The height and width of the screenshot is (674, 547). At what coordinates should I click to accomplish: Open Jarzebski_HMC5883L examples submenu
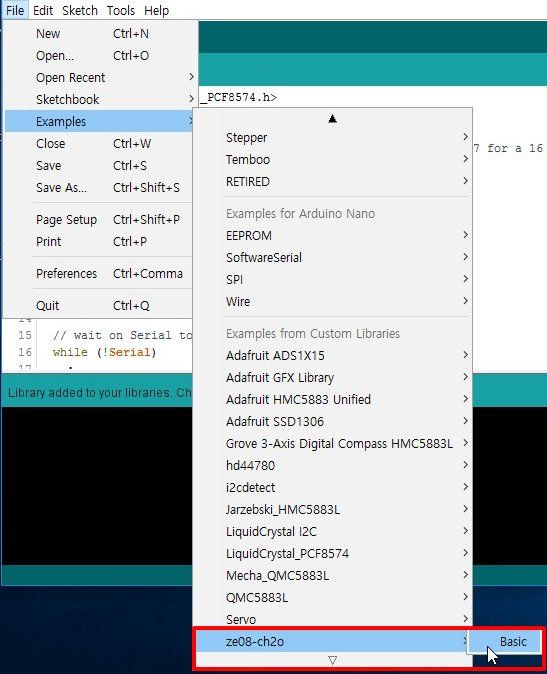point(333,509)
